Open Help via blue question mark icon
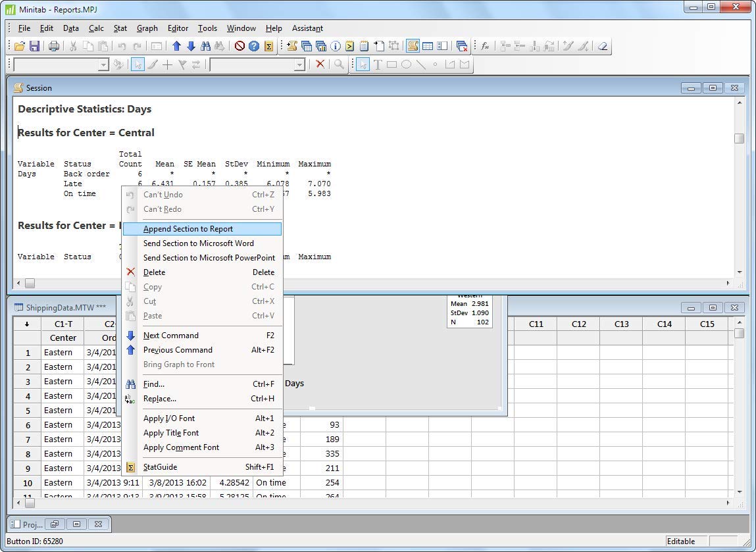Screen dimensions: 756x552 (254, 46)
